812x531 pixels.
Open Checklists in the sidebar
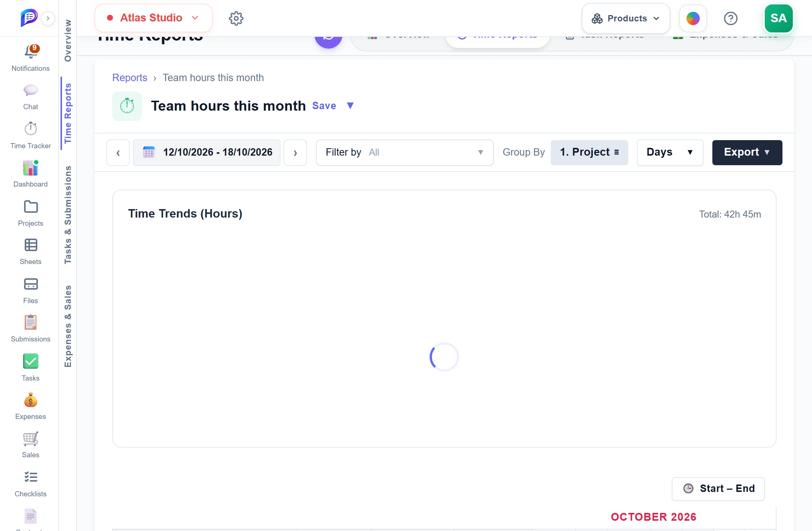(x=31, y=484)
